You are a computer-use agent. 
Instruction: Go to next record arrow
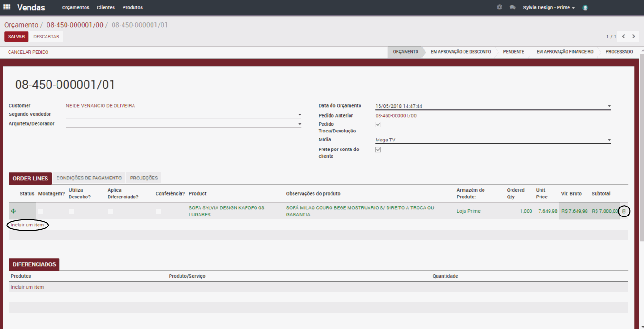point(634,37)
